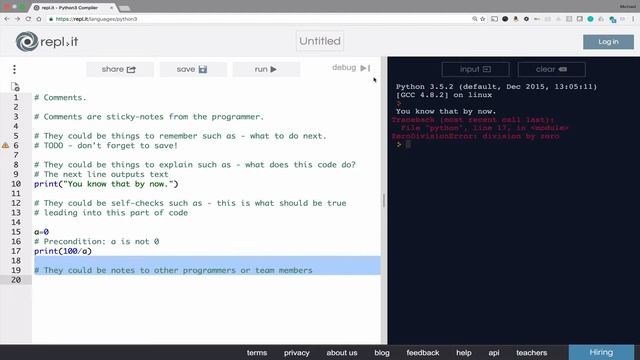
Task: Click the share button
Action: click(x=120, y=69)
